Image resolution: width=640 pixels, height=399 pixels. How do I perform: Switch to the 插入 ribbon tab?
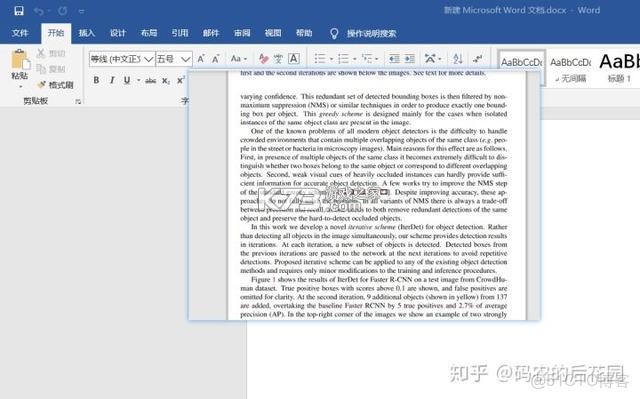click(x=87, y=33)
